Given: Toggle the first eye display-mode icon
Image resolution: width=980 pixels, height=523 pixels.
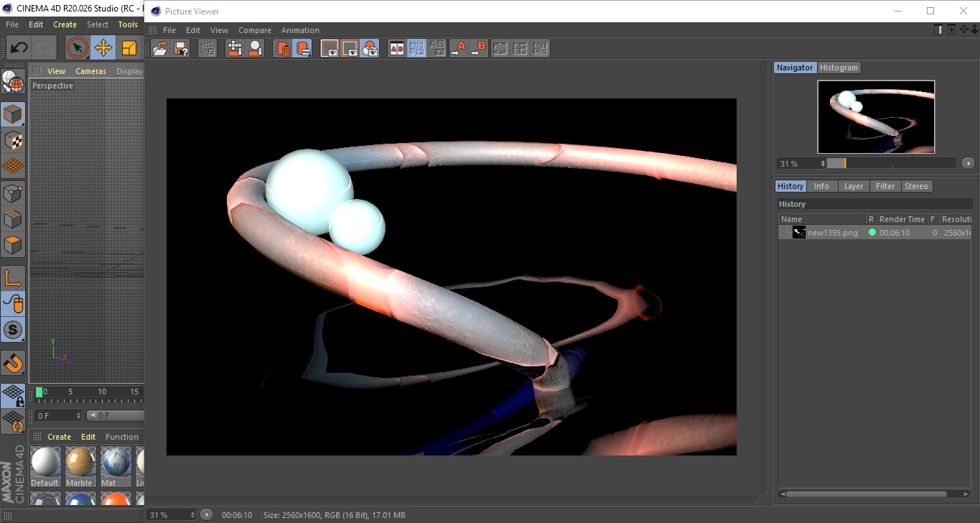Looking at the screenshot, I should coord(330,48).
